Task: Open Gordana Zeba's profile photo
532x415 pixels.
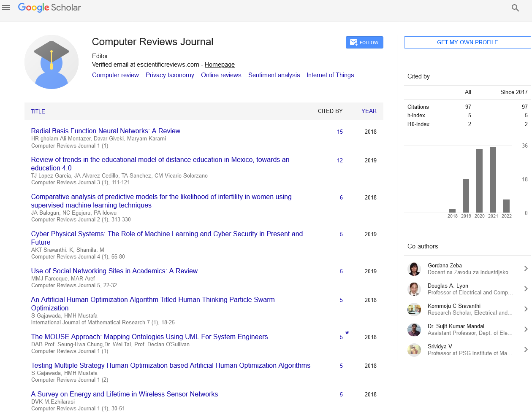Action: point(414,269)
